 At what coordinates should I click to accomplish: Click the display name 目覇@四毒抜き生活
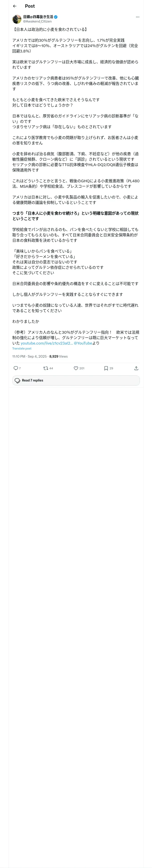[38, 17]
